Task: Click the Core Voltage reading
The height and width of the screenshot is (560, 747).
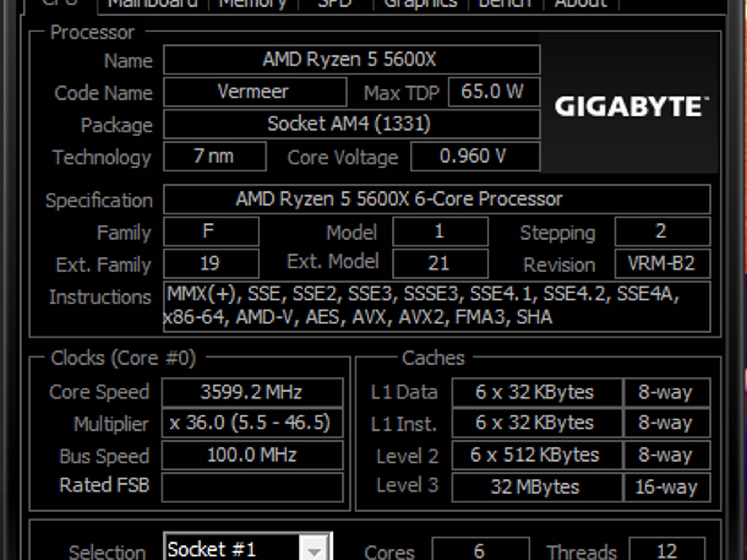Action: pyautogui.click(x=474, y=157)
